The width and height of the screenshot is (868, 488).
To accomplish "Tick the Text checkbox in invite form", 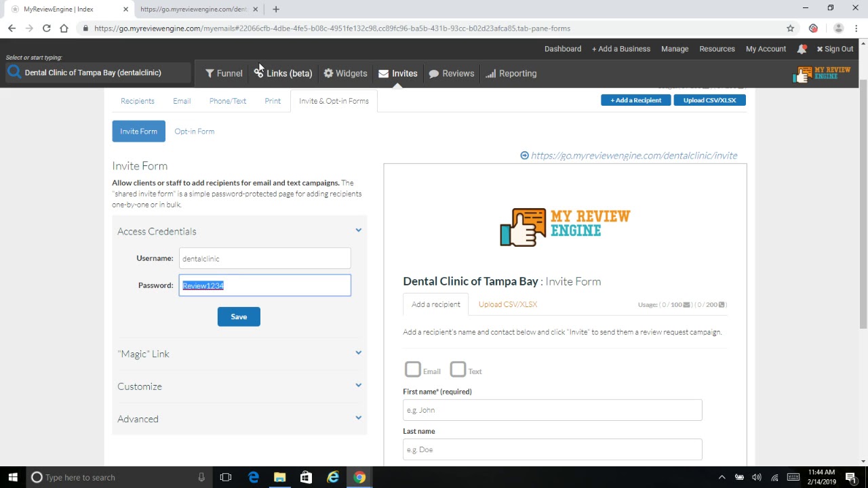I will pyautogui.click(x=458, y=369).
